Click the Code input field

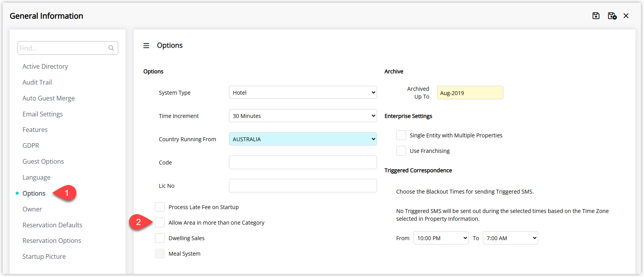[303, 162]
